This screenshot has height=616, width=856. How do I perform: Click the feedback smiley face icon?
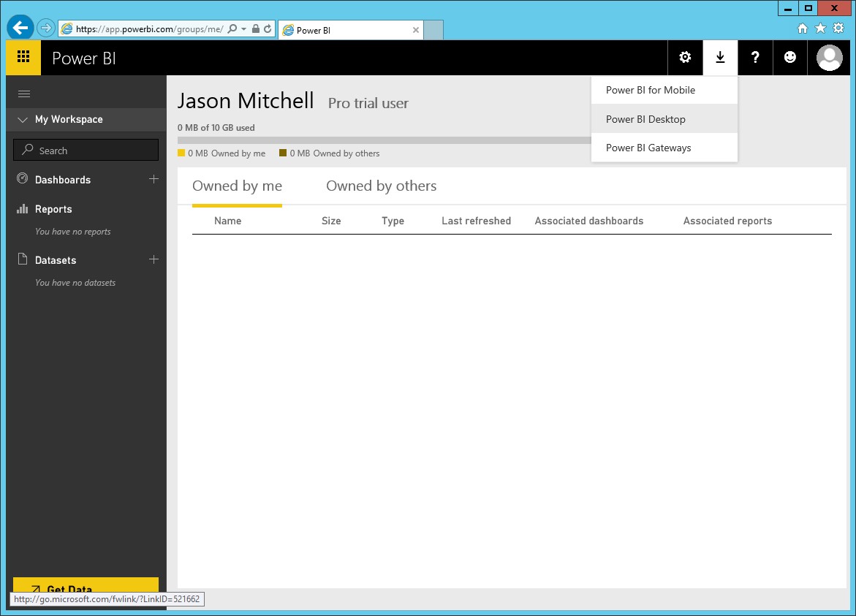tap(790, 57)
